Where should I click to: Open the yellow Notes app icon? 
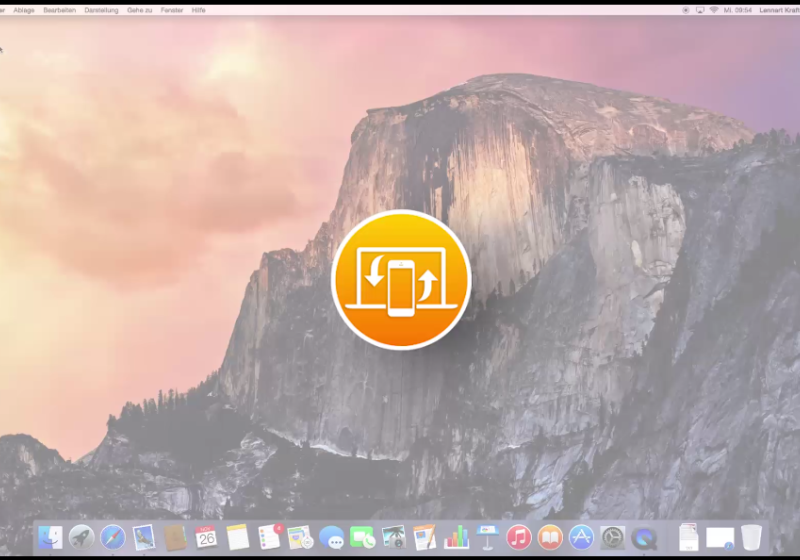pyautogui.click(x=238, y=538)
